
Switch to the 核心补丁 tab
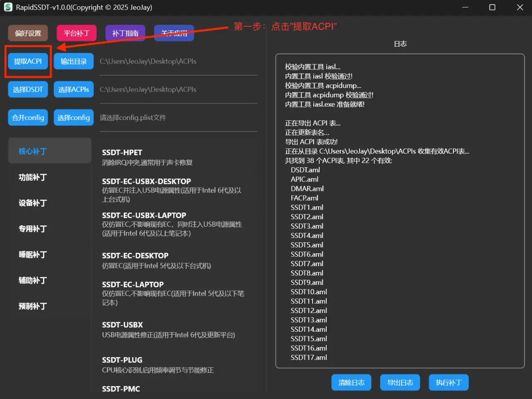pyautogui.click(x=33, y=152)
